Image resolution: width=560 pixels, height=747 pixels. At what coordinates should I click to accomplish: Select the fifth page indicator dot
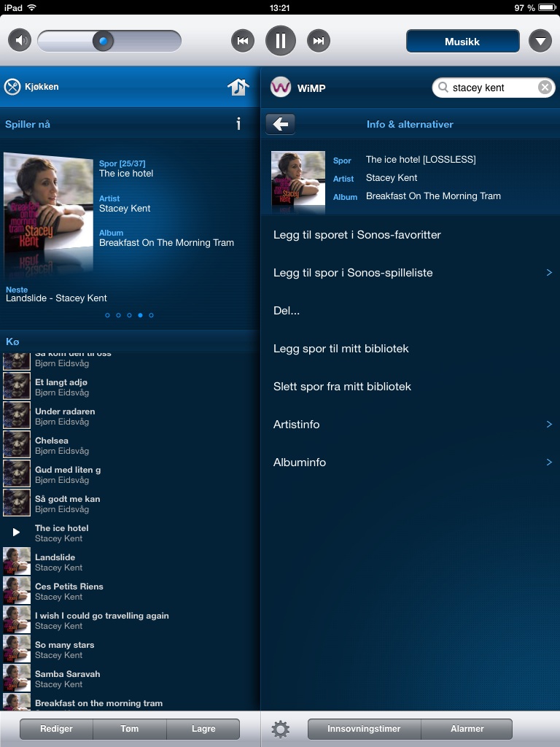pyautogui.click(x=151, y=315)
